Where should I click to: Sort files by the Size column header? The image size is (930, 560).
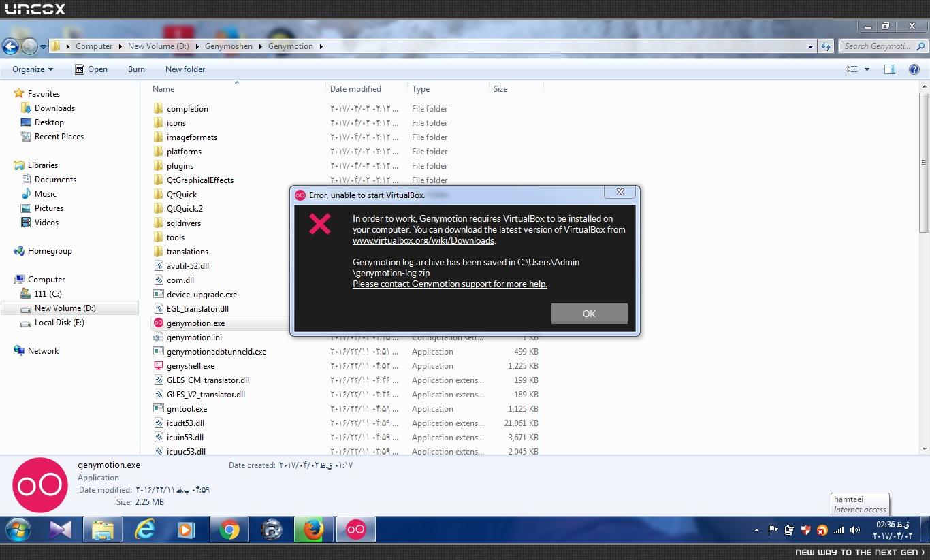click(x=500, y=89)
